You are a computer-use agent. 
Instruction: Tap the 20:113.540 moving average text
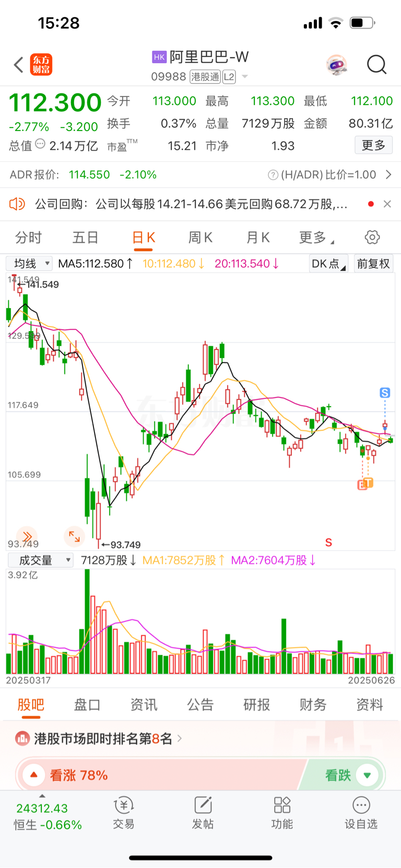point(247,264)
